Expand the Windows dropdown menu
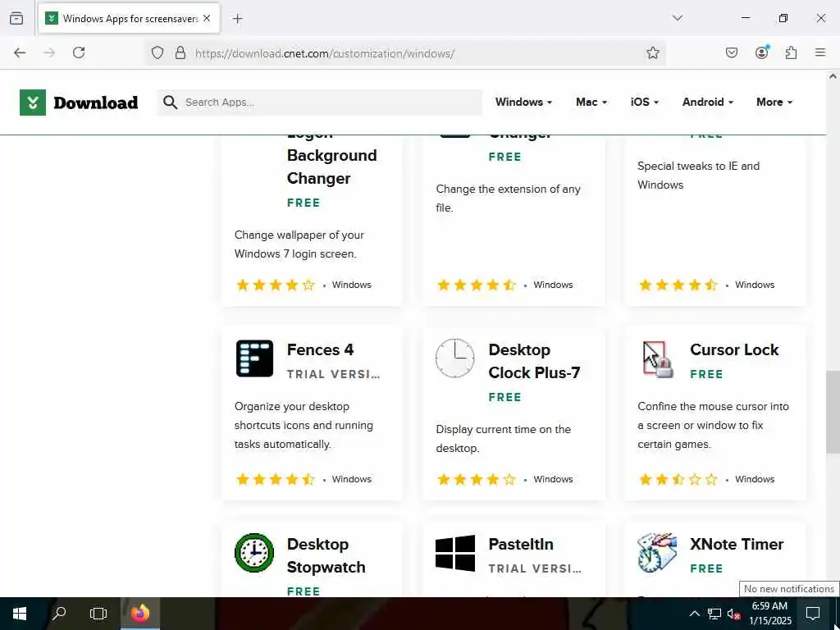This screenshot has height=630, width=840. [523, 102]
